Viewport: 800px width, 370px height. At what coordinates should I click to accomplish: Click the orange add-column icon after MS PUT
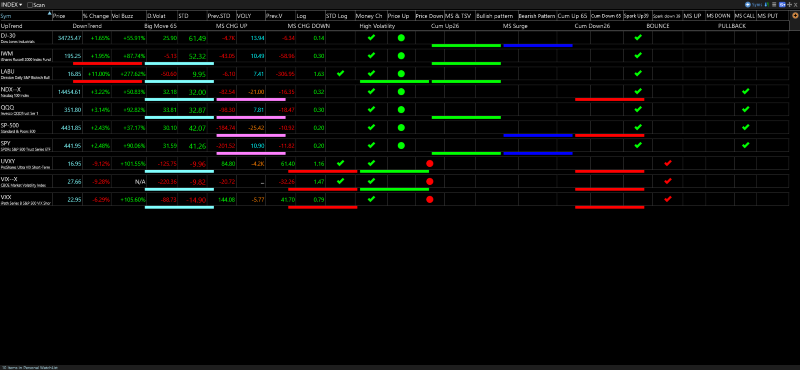[x=795, y=15]
